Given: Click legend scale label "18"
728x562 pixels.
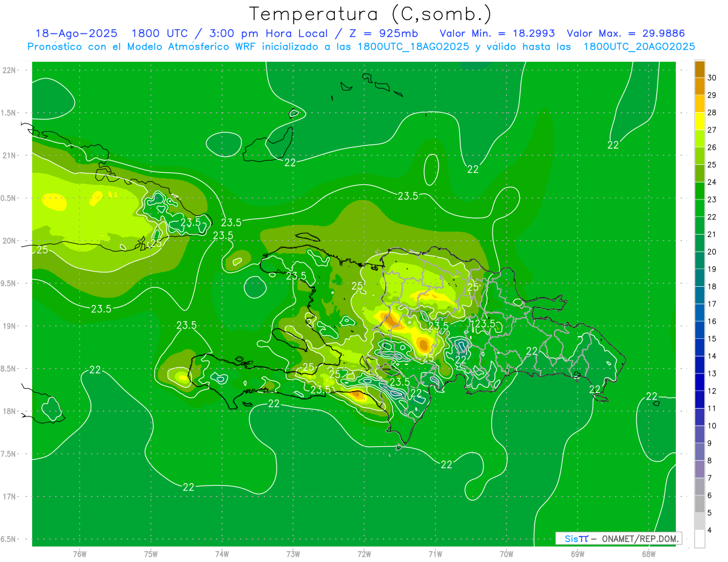Looking at the screenshot, I should tap(712, 286).
